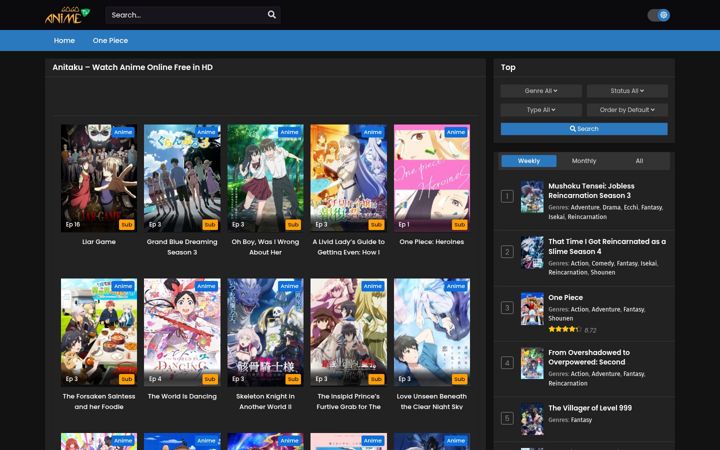The width and height of the screenshot is (720, 450).
Task: Click the rank 3 number box
Action: pos(507,308)
